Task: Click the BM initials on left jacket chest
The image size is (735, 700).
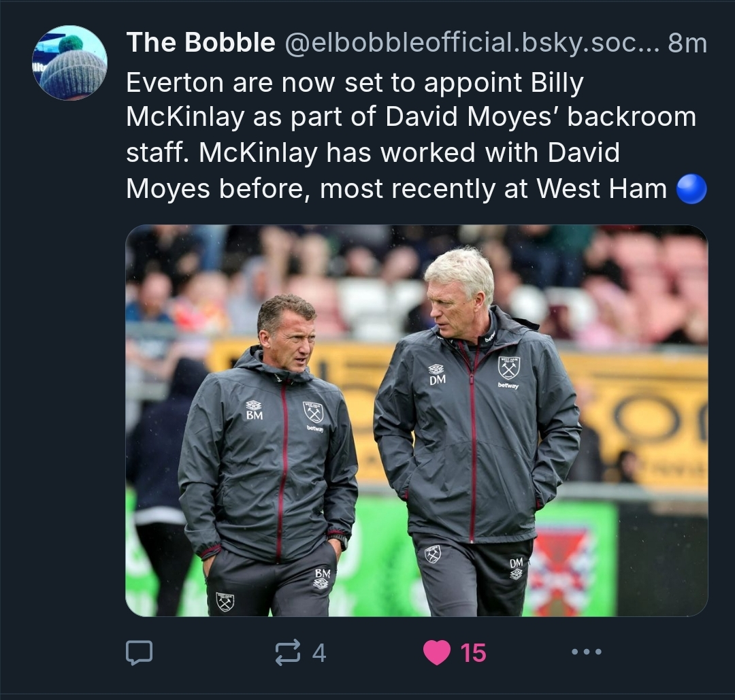Action: click(254, 414)
